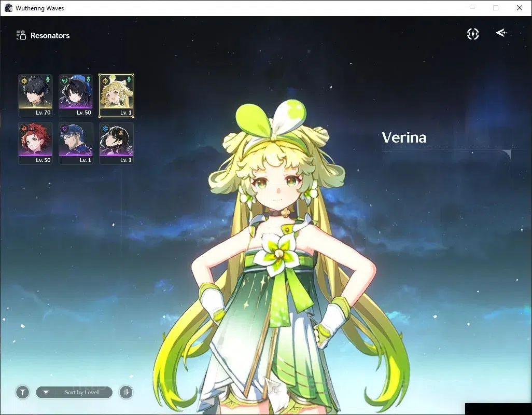Image resolution: width=532 pixels, height=415 pixels.
Task: Select the Lv. 50 red-haired resonator card
Action: (x=35, y=143)
